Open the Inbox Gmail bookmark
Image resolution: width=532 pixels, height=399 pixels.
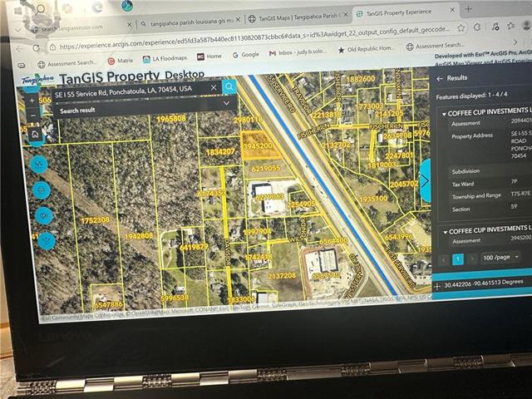[298, 52]
